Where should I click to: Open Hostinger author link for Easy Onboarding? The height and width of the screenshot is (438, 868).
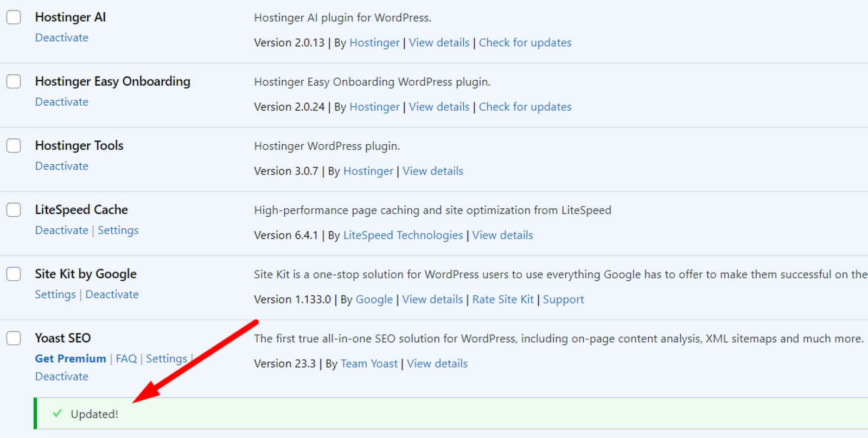(x=374, y=107)
